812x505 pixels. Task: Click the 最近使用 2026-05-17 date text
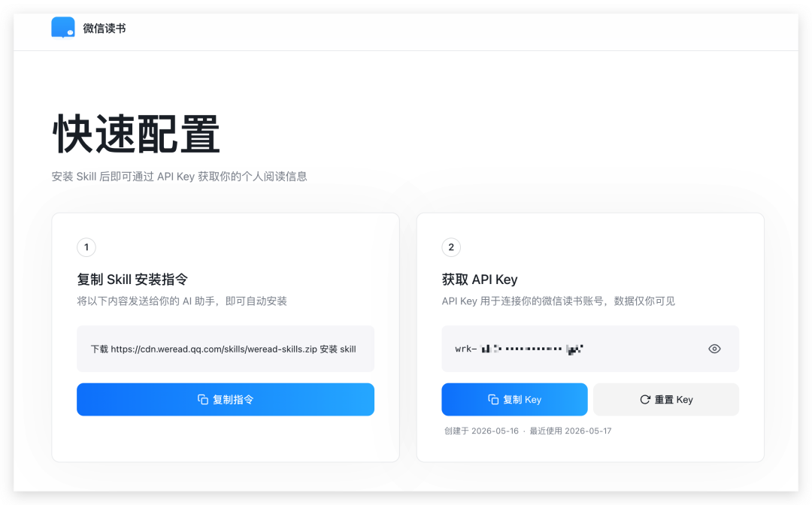[570, 431]
